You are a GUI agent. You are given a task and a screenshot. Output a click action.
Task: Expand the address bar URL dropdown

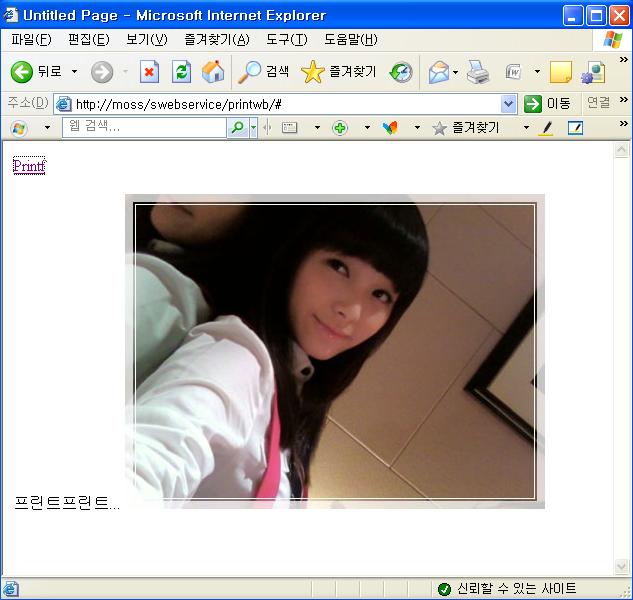point(508,104)
